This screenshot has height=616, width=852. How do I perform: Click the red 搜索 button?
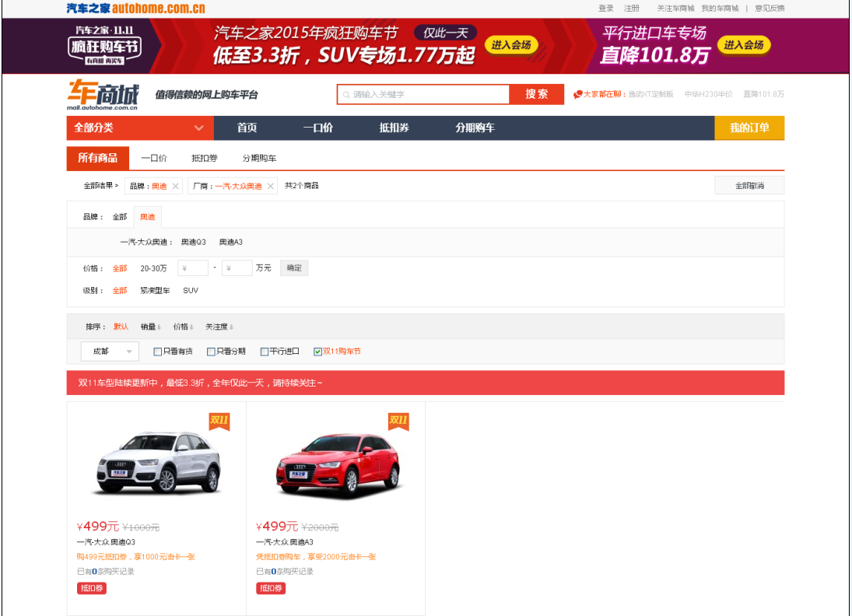[536, 94]
